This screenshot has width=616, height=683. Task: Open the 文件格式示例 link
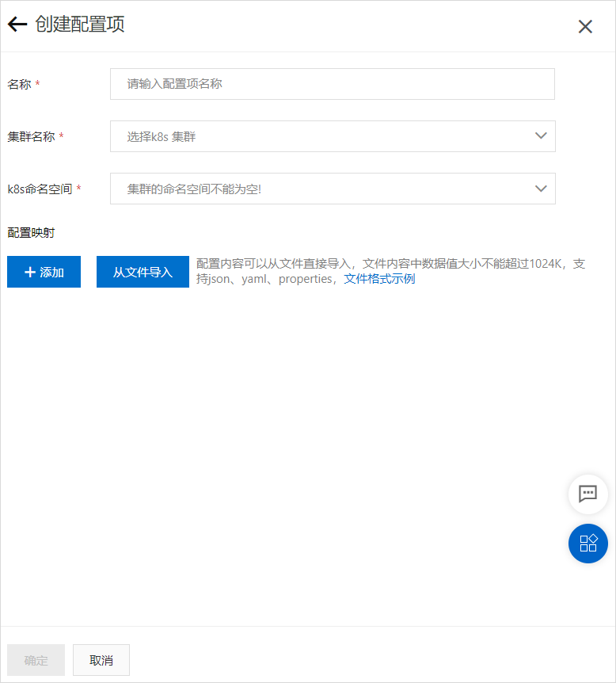coord(379,279)
